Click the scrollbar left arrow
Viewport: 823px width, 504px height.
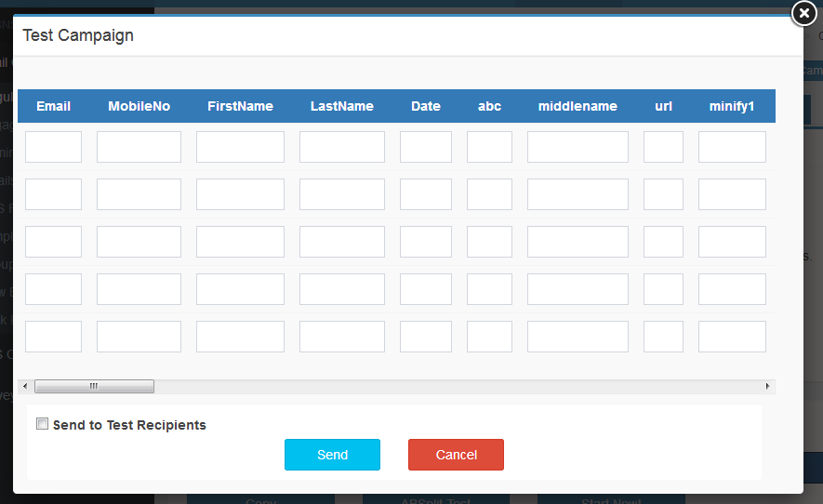23,386
